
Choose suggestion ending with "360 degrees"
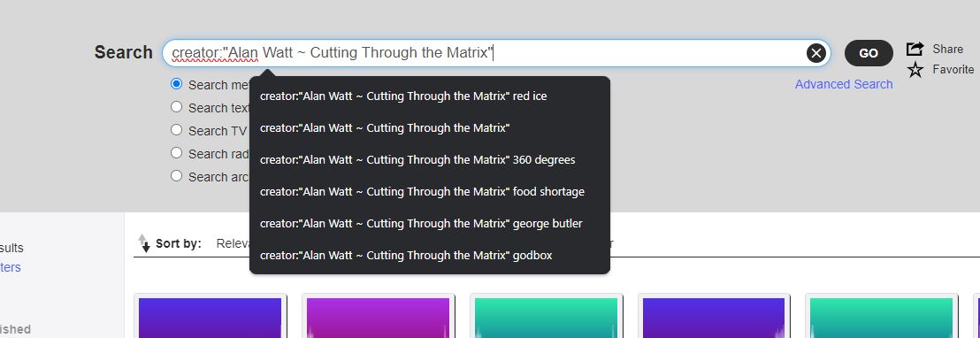click(x=429, y=159)
